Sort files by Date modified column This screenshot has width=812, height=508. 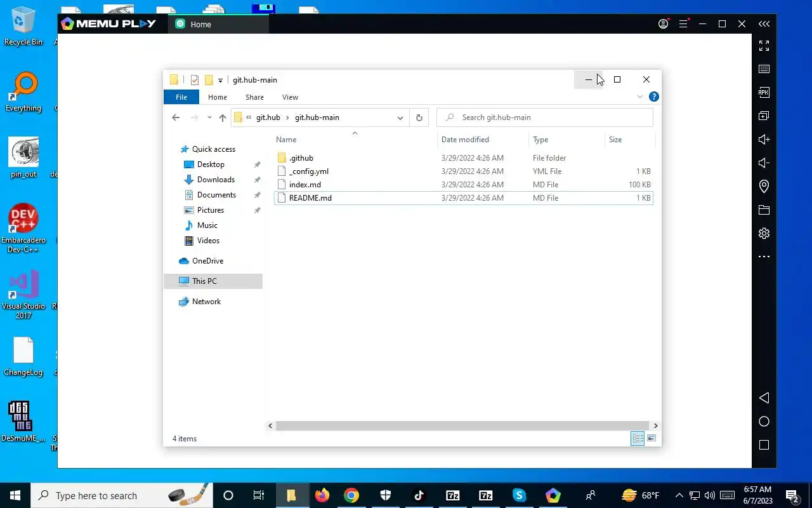(x=483, y=140)
